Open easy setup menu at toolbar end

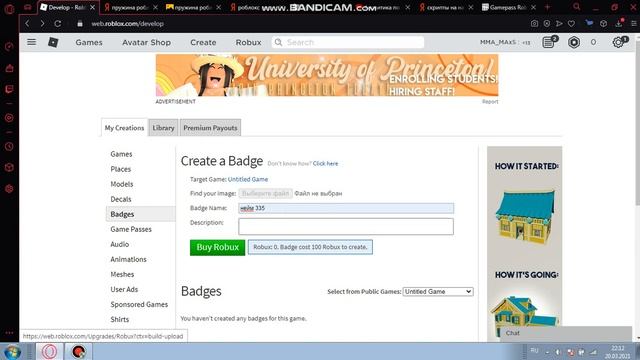click(x=633, y=24)
